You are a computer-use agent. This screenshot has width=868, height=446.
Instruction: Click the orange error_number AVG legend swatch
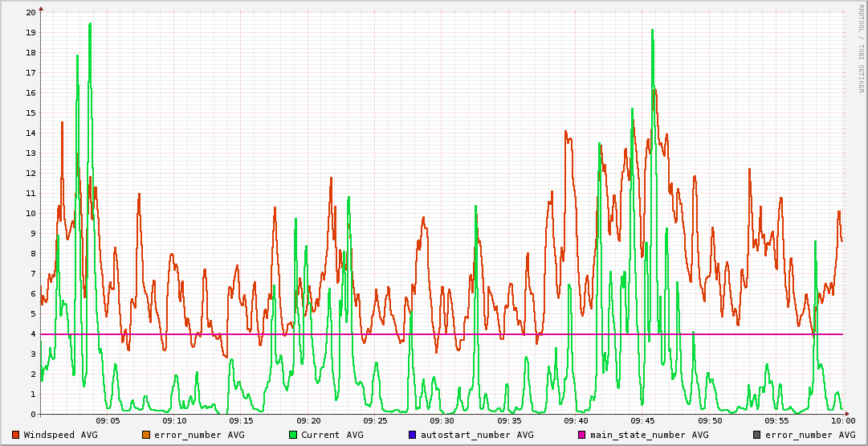click(x=146, y=435)
